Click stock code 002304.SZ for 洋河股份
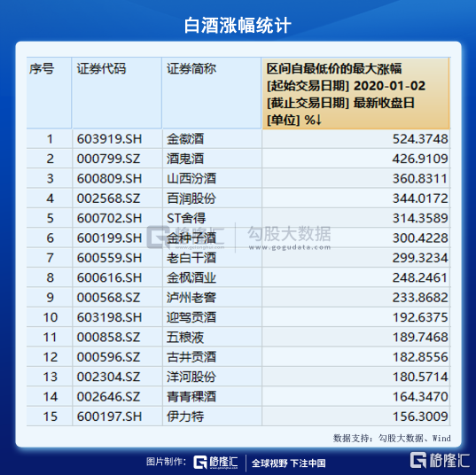 point(108,377)
